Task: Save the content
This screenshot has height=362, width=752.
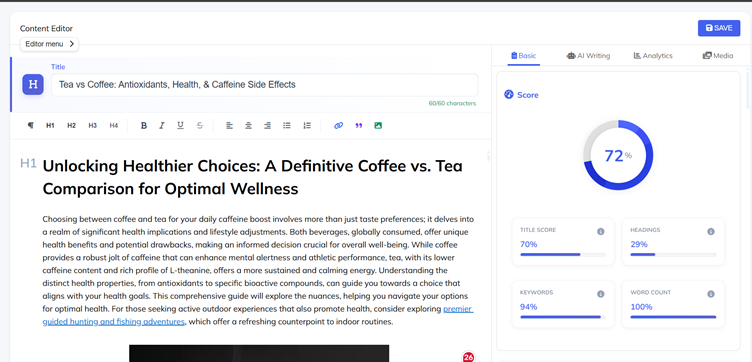Action: (719, 28)
